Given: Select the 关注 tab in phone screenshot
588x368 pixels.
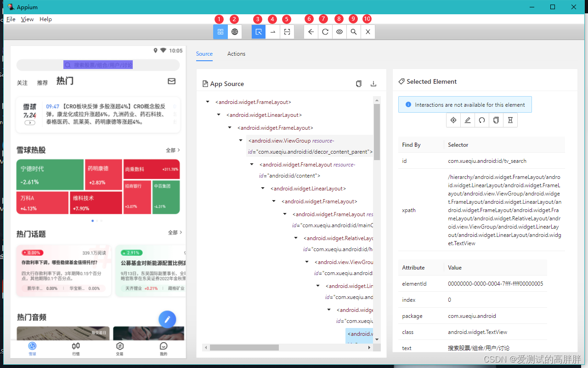Looking at the screenshot, I should (22, 83).
